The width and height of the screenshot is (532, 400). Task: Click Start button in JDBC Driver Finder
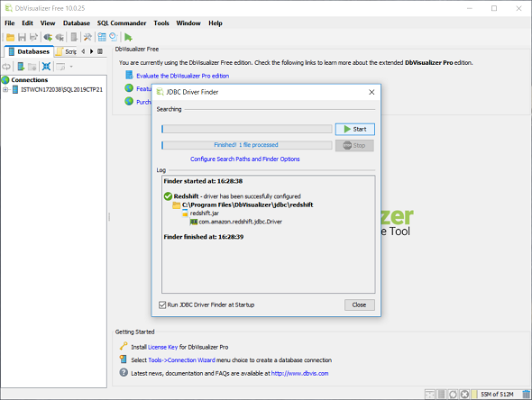355,129
